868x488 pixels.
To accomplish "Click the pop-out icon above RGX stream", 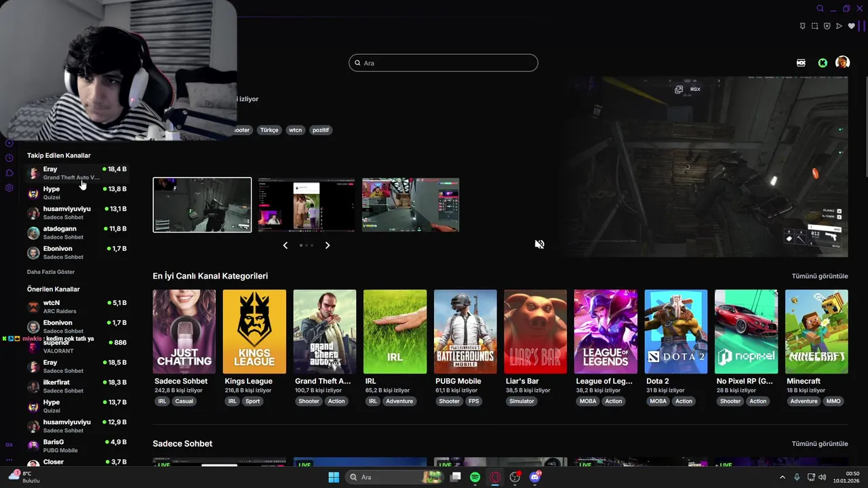I will [x=679, y=89].
